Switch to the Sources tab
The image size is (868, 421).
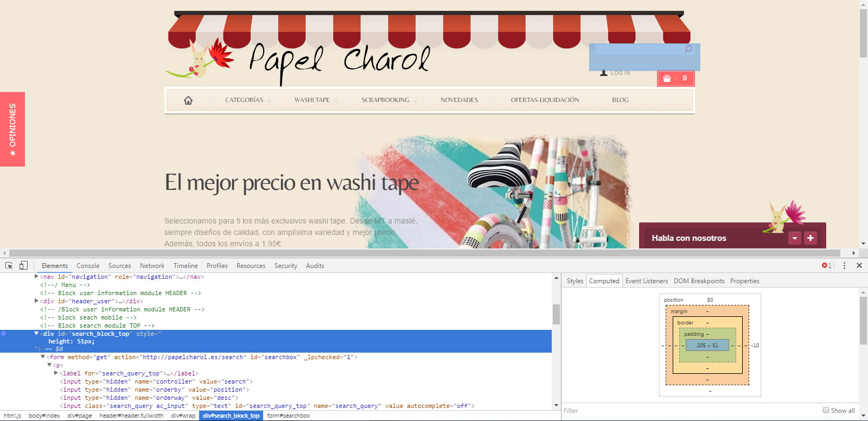(x=120, y=266)
